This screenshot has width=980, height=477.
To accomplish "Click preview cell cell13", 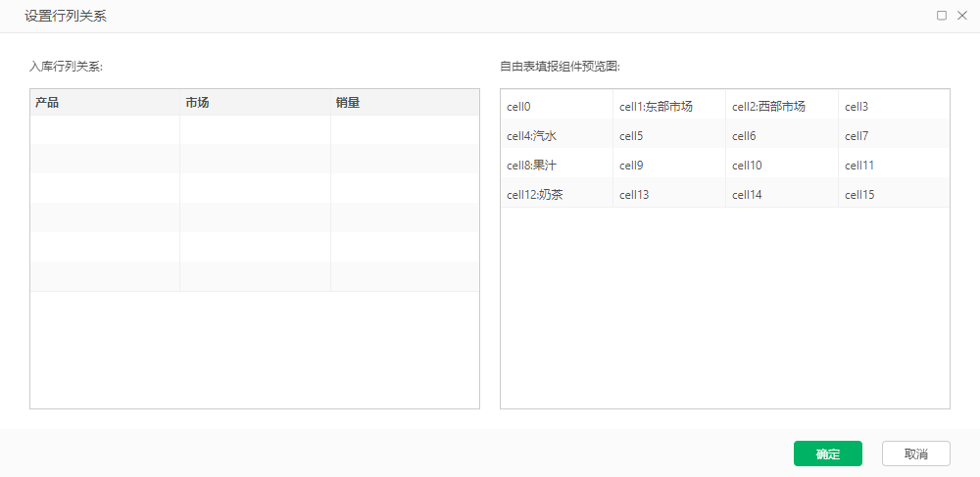I will [x=669, y=194].
